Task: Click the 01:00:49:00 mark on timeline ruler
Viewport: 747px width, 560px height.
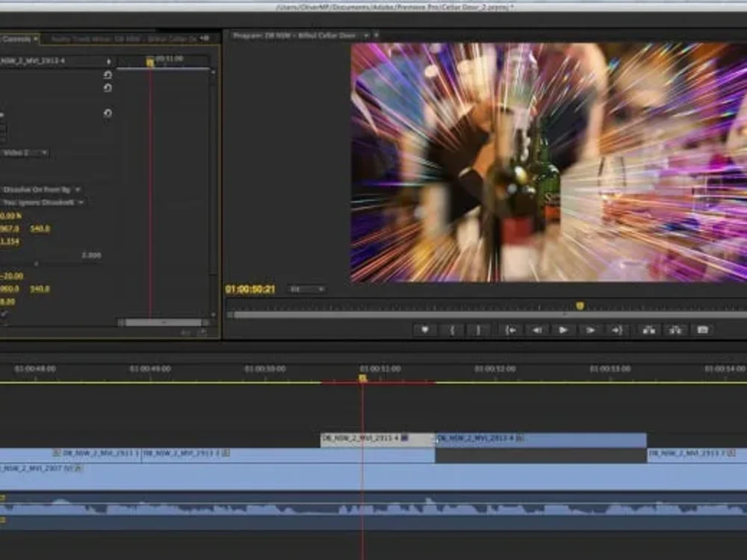Action: click(151, 369)
